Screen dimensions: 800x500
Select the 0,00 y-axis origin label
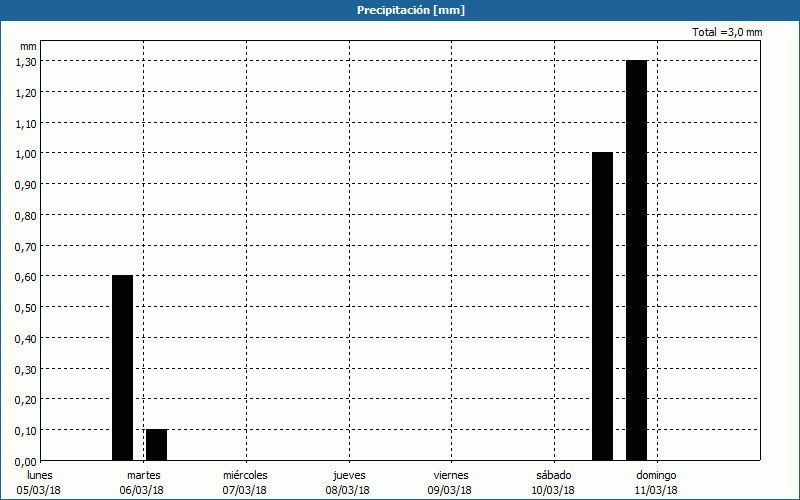coord(26,461)
